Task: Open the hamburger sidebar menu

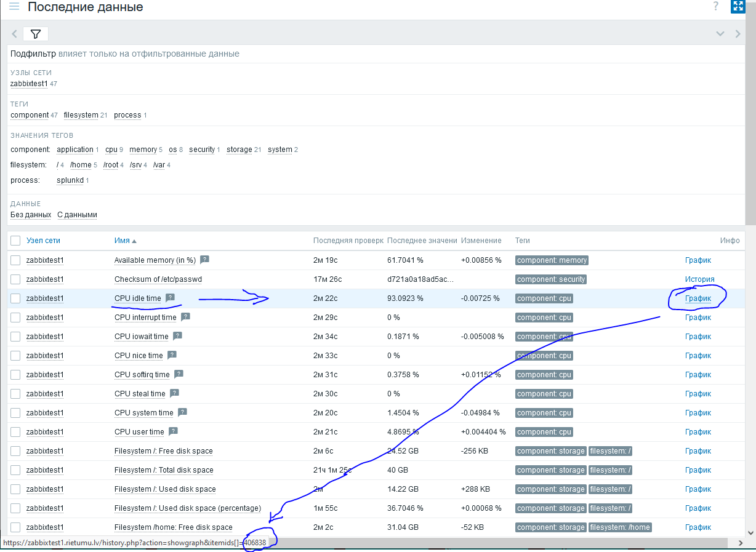Action: tap(14, 7)
